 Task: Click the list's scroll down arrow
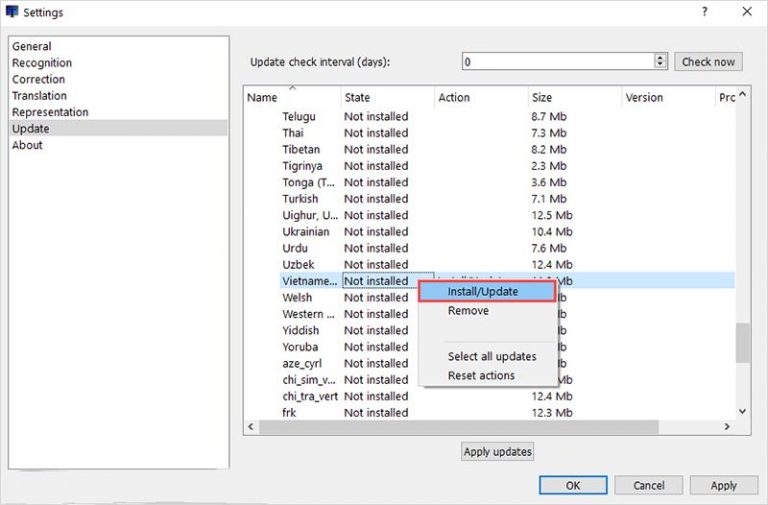(x=743, y=411)
